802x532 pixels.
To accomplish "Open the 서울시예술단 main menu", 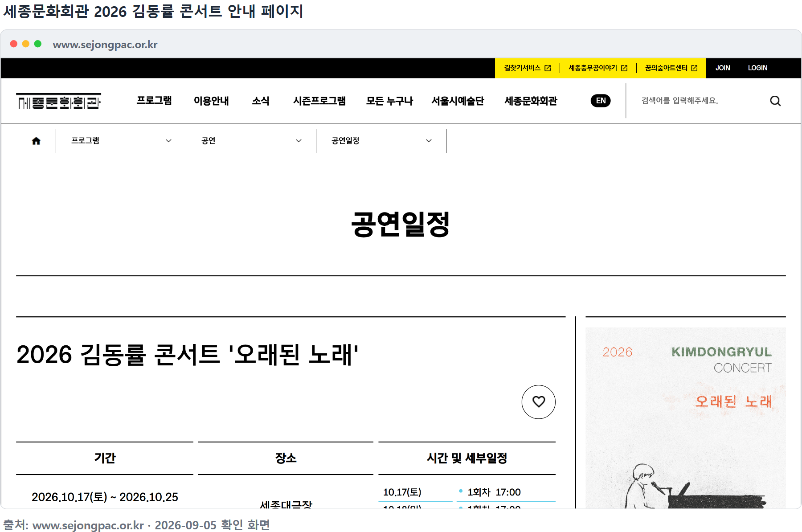I will tap(458, 101).
